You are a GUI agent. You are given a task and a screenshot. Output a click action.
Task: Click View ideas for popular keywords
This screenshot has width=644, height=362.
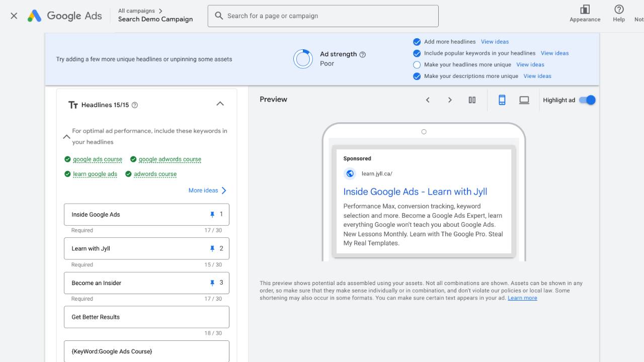pyautogui.click(x=554, y=53)
